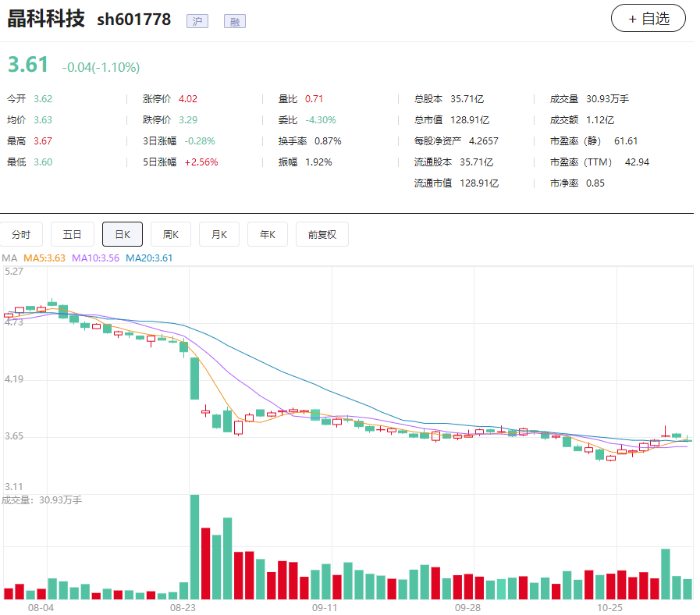This screenshot has width=700, height=615.
Task: Click the 5日涨幅 value +2.56%
Action: (x=201, y=162)
